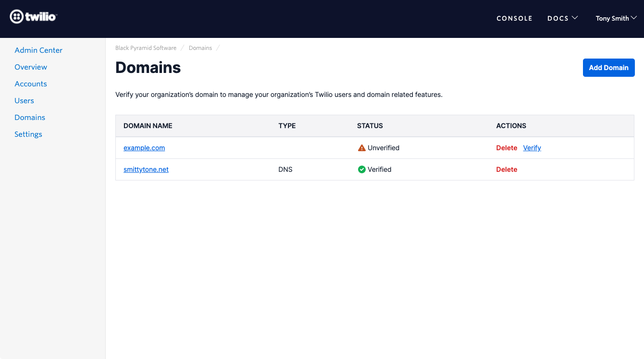The width and height of the screenshot is (644, 359).
Task: Click the ACTIONS column header
Action: [511, 126]
